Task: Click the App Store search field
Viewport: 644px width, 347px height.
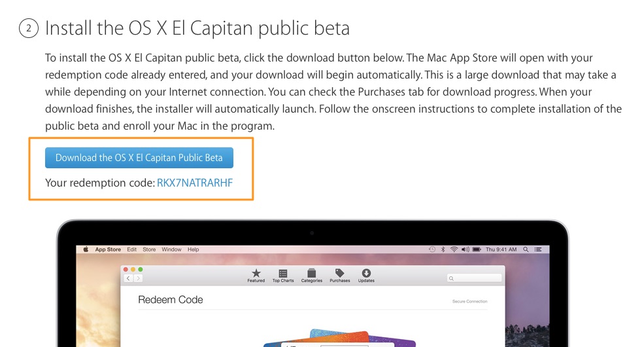Action: tap(475, 278)
